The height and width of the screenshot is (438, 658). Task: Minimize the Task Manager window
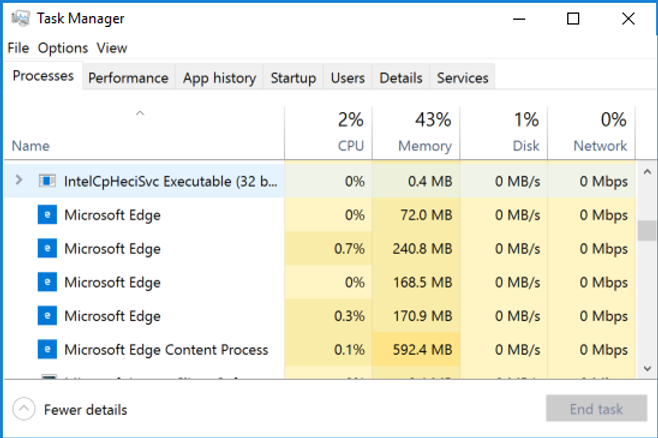click(x=519, y=18)
